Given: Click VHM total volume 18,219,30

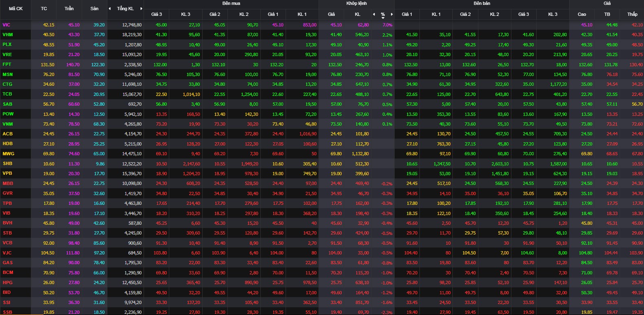Looking at the screenshot, I should point(132,35).
